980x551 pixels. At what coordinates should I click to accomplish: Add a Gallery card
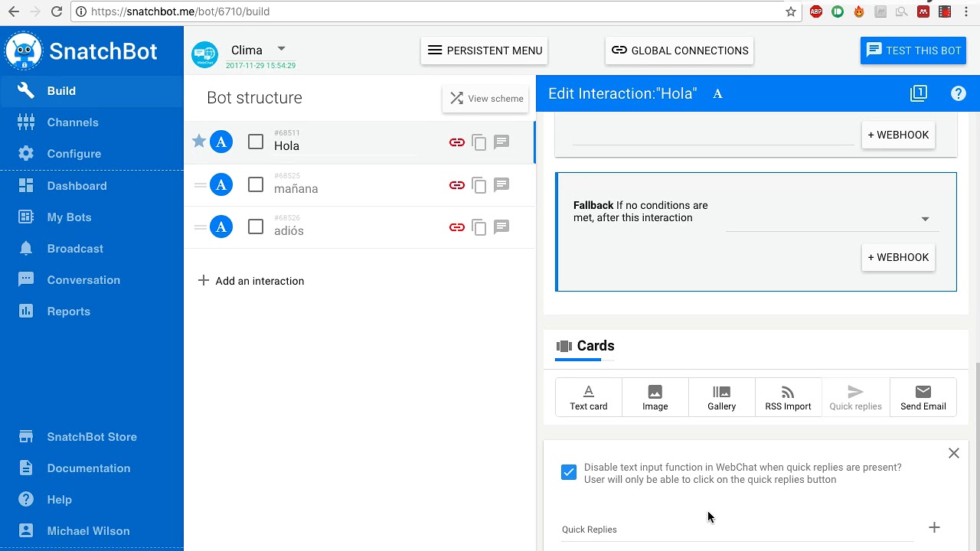coord(721,398)
